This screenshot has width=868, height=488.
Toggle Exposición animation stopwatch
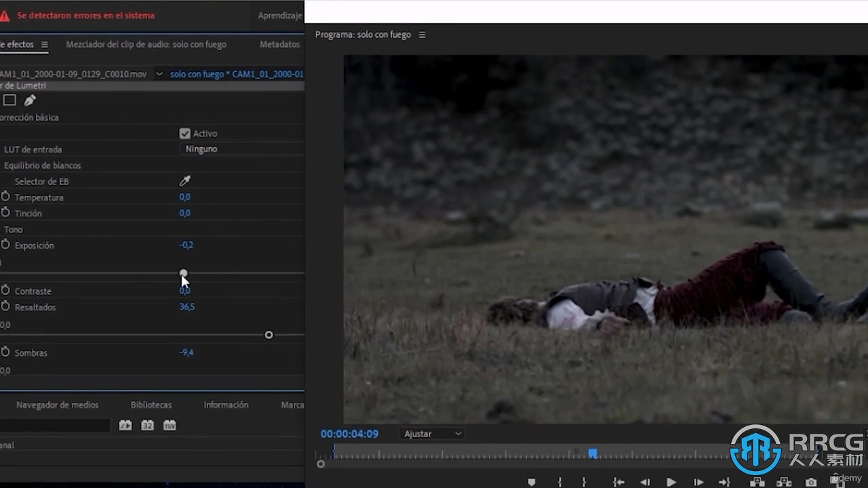5,245
